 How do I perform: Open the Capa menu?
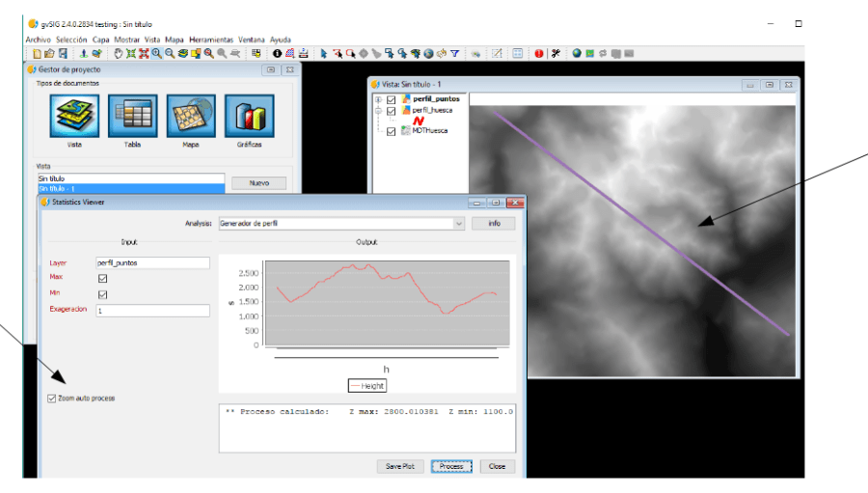tap(100, 40)
